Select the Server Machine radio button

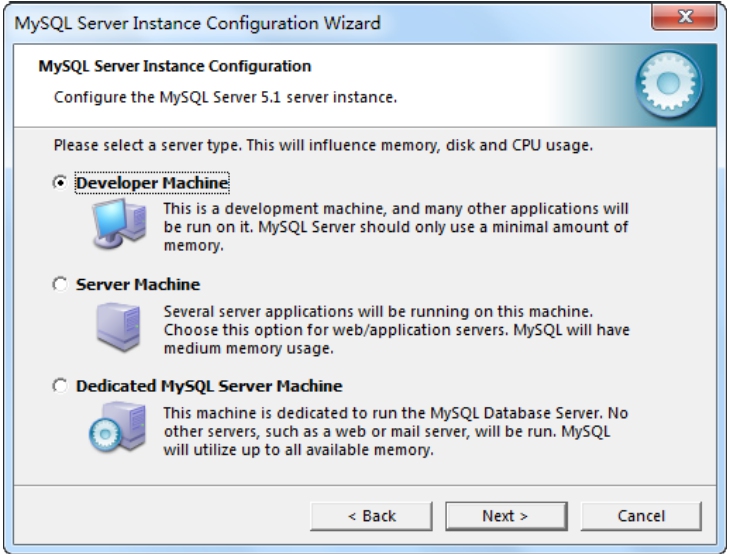(60, 284)
